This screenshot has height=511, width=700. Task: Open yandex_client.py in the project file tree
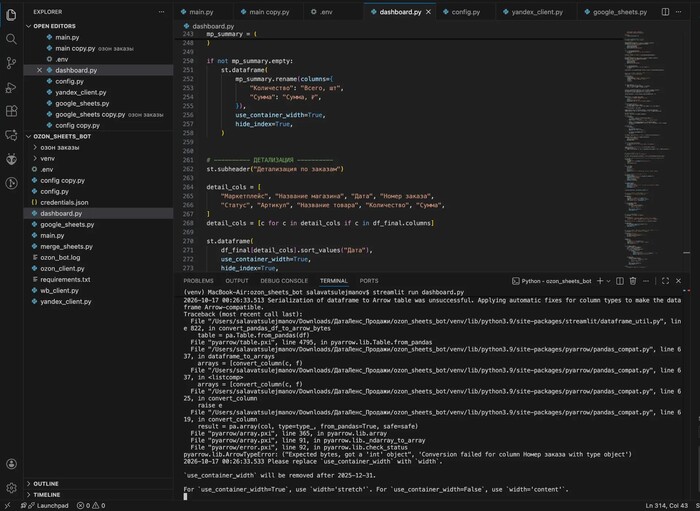98,302
